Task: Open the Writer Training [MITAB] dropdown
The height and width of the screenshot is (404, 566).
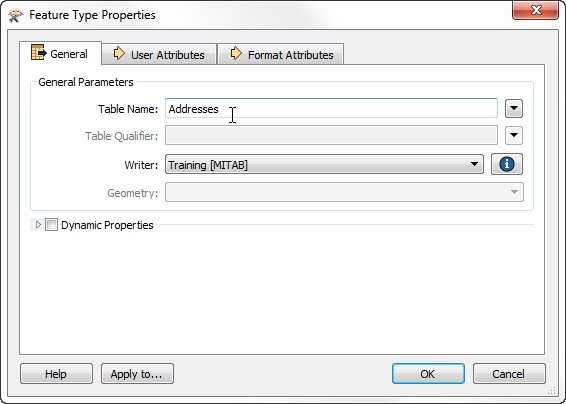Action: (x=325, y=164)
